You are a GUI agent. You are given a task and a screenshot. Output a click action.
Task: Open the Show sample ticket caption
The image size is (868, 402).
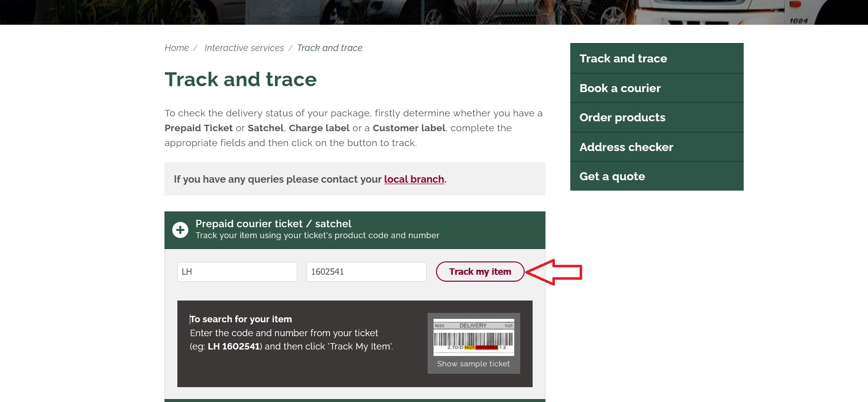tap(473, 364)
